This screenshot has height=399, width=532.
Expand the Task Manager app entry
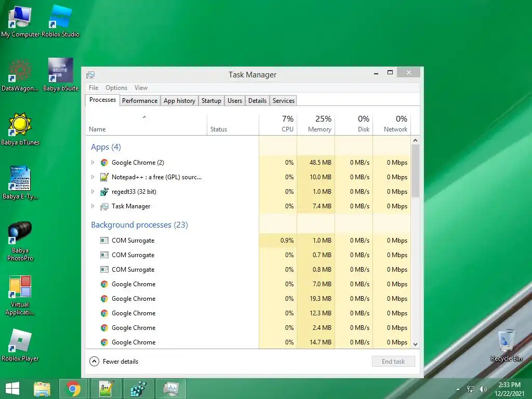coord(92,206)
